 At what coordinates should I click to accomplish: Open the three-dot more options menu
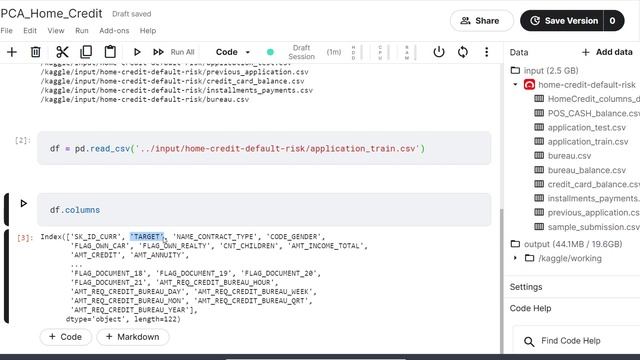pyautogui.click(x=487, y=52)
